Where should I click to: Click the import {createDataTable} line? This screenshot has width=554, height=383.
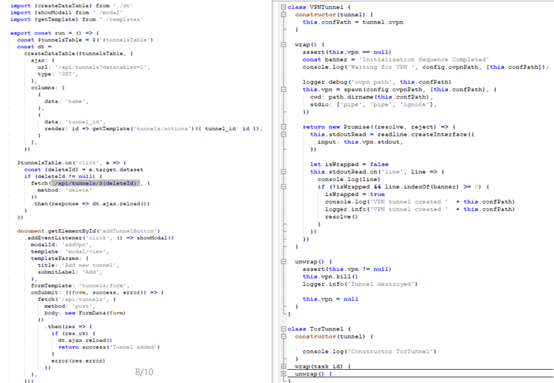click(x=72, y=6)
